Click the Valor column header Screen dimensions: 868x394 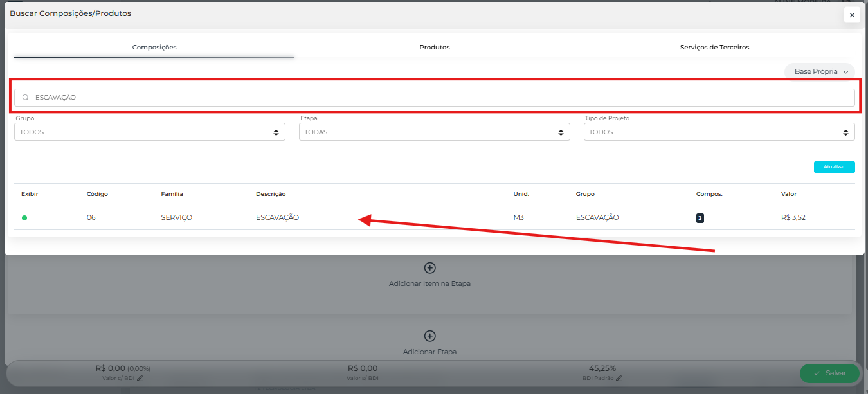tap(788, 194)
